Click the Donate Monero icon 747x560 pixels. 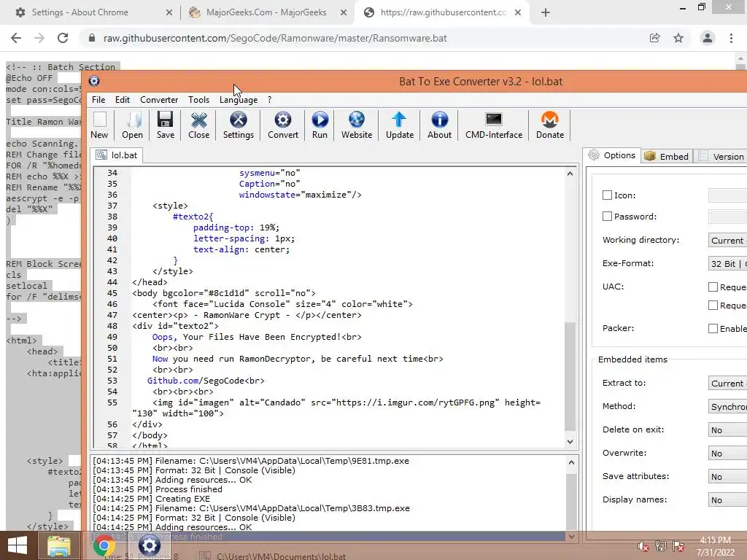pos(550,125)
